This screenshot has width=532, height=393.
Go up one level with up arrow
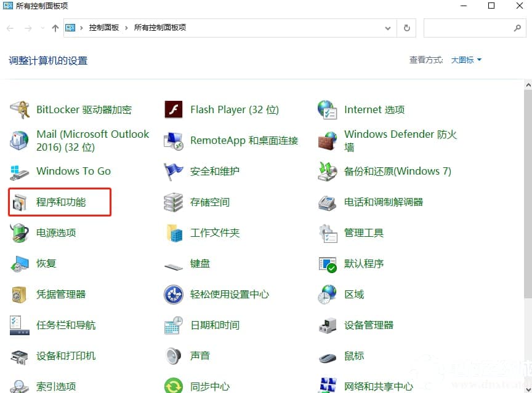pyautogui.click(x=55, y=28)
